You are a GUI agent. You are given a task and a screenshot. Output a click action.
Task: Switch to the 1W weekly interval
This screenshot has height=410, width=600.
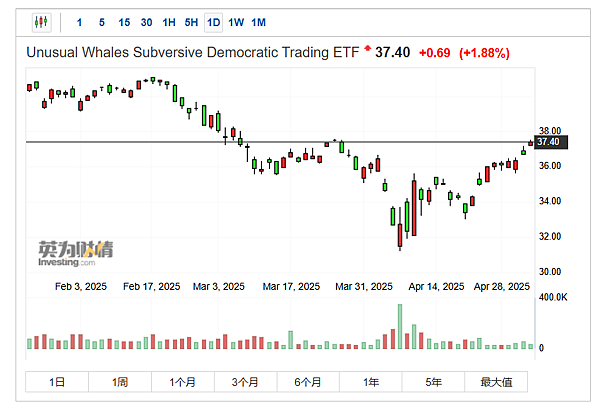(236, 23)
